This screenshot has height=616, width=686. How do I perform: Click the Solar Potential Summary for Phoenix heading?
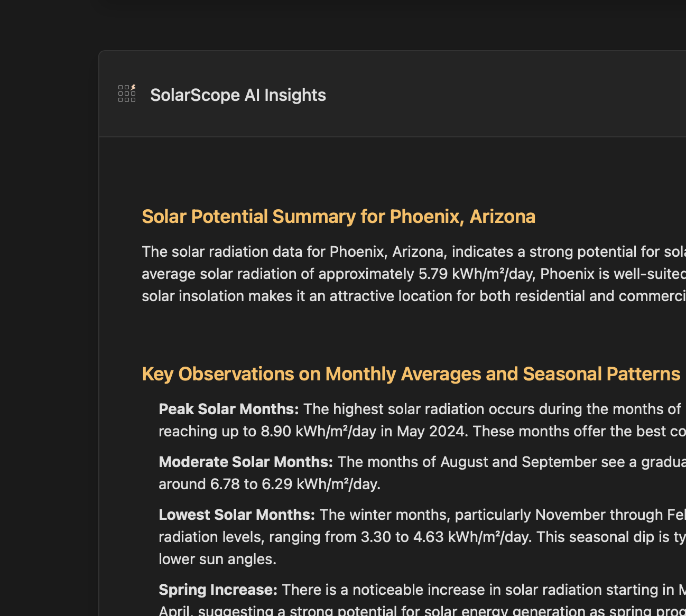point(338,217)
